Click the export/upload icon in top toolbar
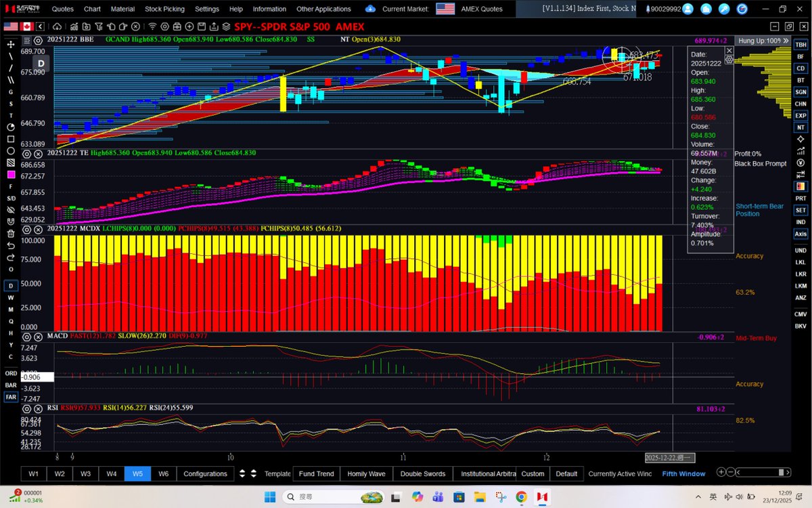Viewport: 812px width, 508px height. coord(215,26)
